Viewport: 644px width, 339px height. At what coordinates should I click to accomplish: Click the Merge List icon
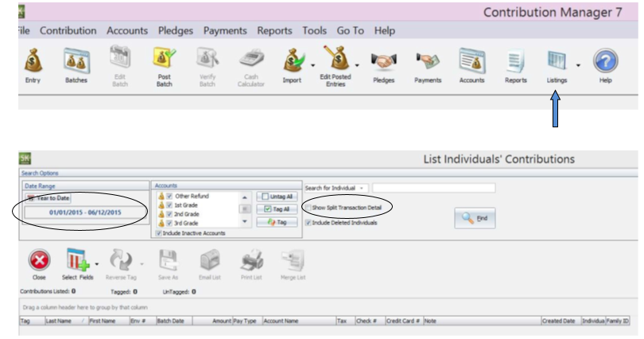click(293, 260)
